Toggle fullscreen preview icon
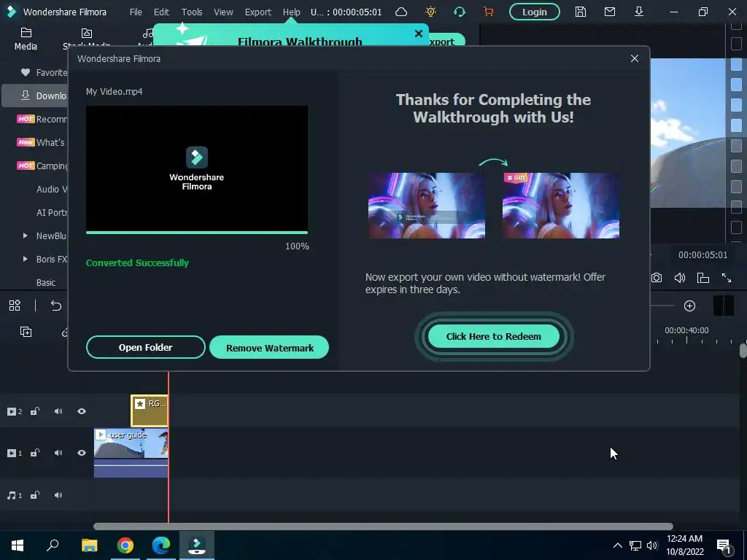The width and height of the screenshot is (747, 560). (x=727, y=278)
